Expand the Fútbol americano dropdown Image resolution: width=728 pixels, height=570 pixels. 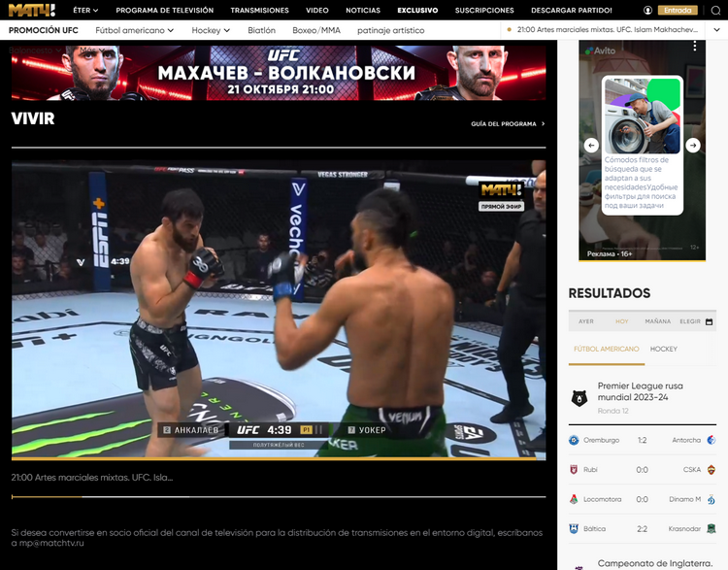[x=134, y=30]
